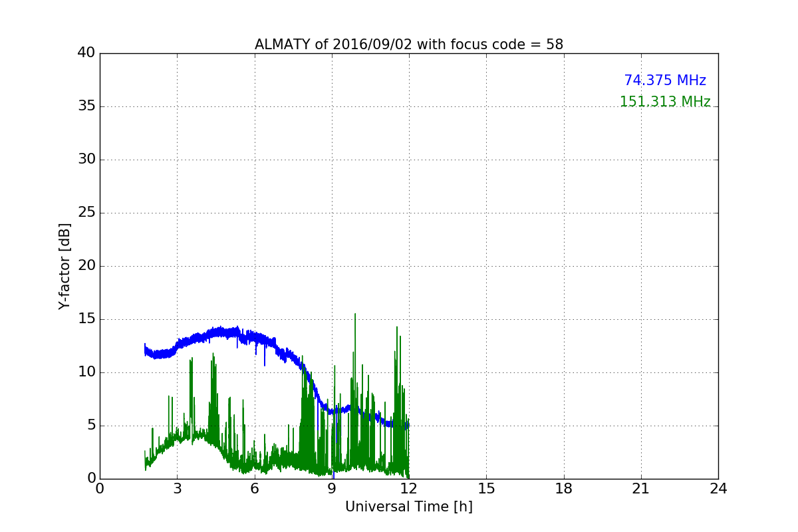Click the x-axis tick label 21

pyautogui.click(x=641, y=489)
